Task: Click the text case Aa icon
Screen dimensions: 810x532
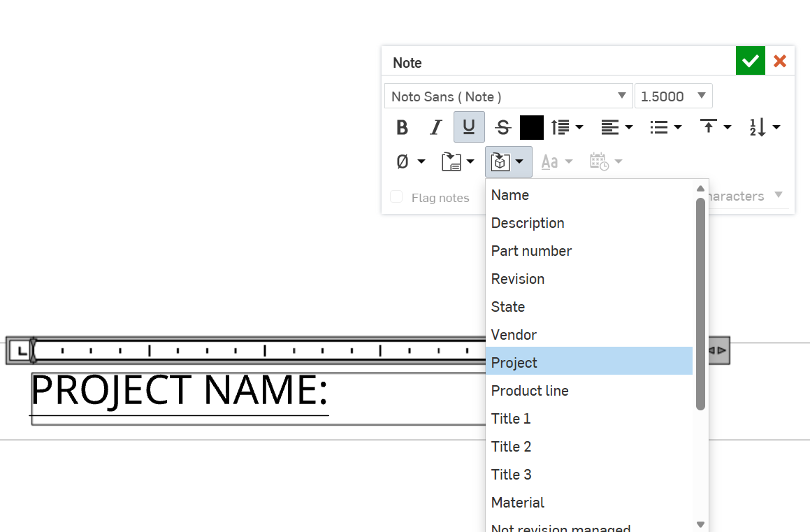Action: [x=549, y=162]
